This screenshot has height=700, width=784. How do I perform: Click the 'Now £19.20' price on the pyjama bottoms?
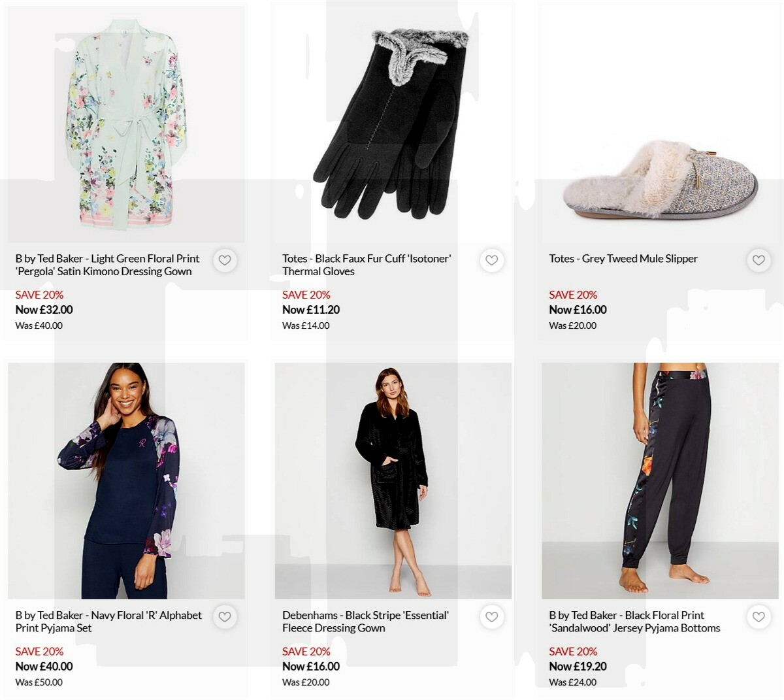point(578,666)
